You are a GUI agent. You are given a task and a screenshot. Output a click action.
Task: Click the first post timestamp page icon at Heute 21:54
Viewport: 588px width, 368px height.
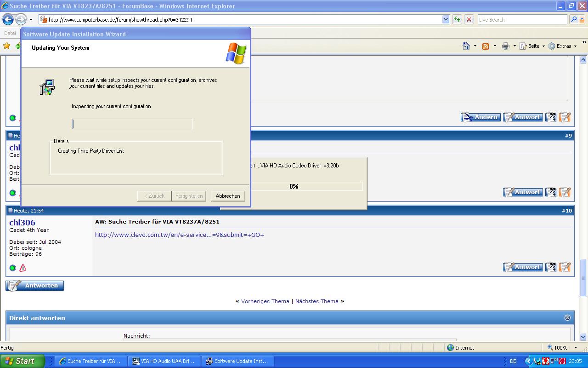11,211
